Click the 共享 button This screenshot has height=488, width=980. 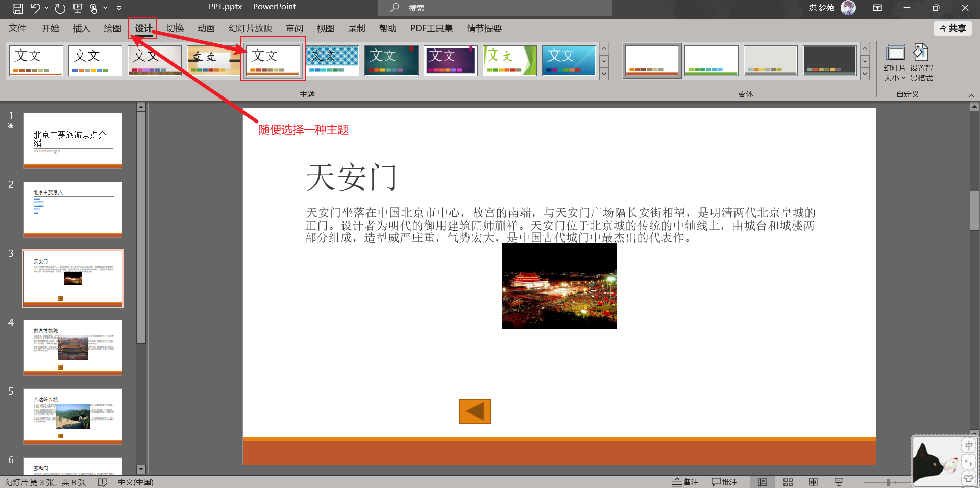[x=952, y=29]
